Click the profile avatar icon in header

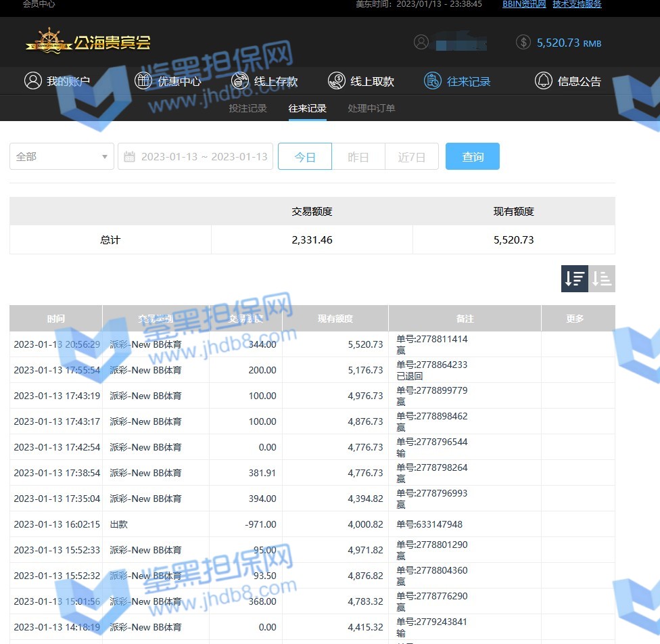(x=421, y=42)
